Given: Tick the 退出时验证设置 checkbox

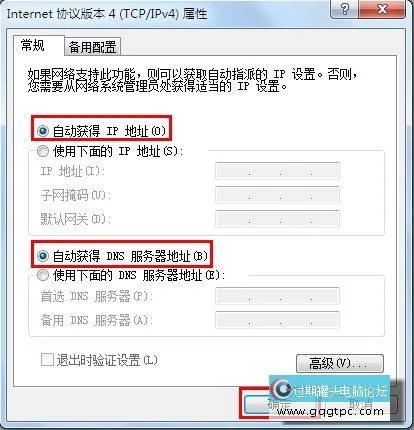Looking at the screenshot, I should [x=47, y=360].
